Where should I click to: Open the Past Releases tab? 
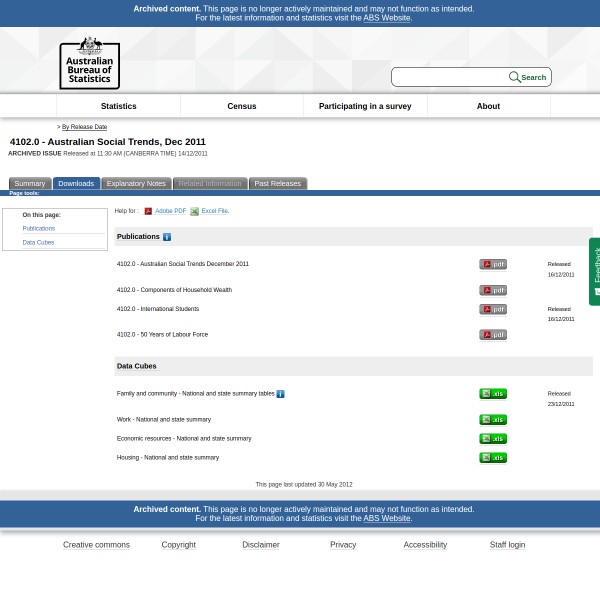277,184
